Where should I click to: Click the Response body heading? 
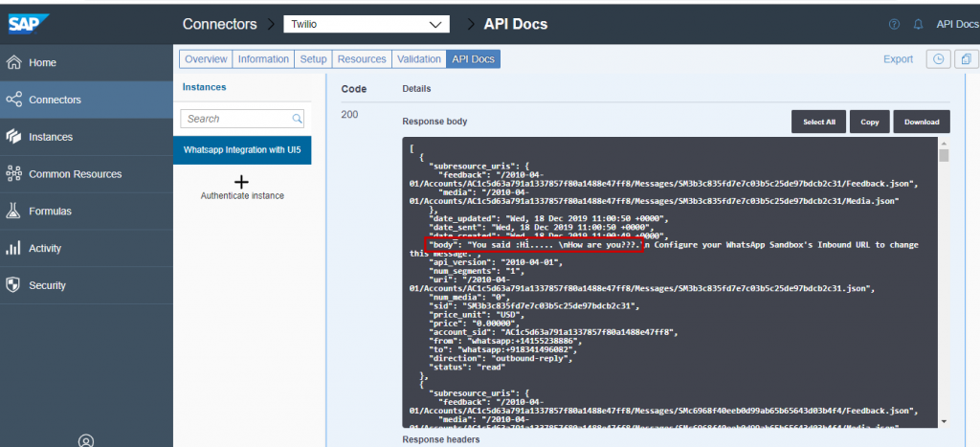tap(434, 122)
